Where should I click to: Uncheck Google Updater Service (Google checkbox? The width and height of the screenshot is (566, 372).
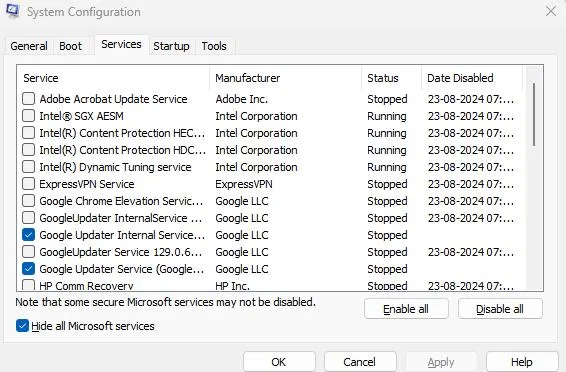(x=29, y=268)
